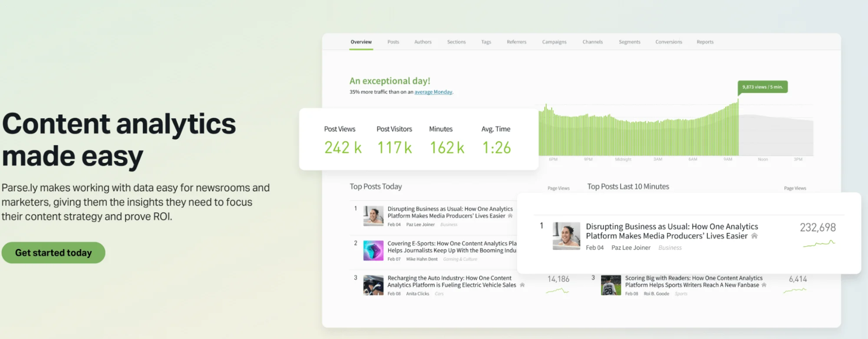Open Covering E-Sports post title
Image resolution: width=868 pixels, height=339 pixels.
[x=452, y=247]
